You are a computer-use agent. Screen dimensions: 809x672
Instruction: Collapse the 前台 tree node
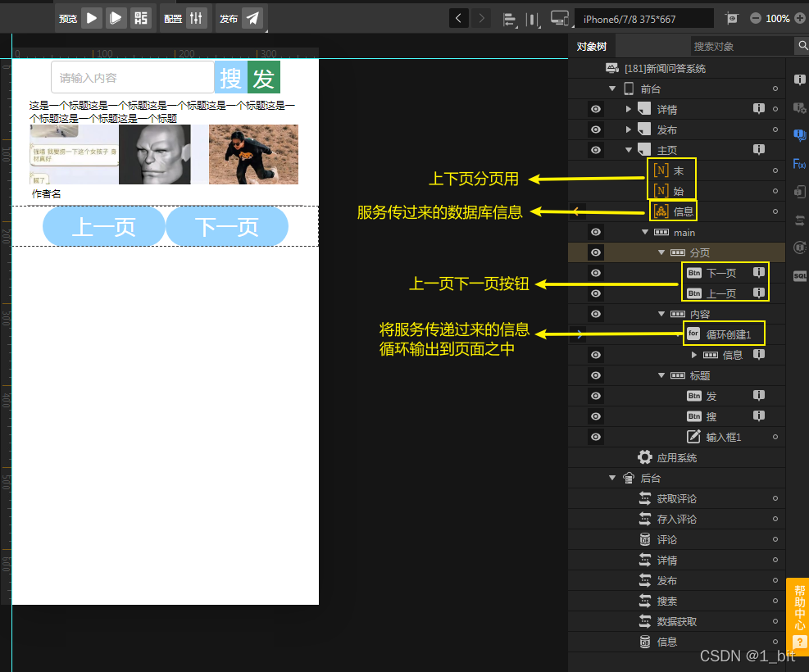[x=612, y=89]
